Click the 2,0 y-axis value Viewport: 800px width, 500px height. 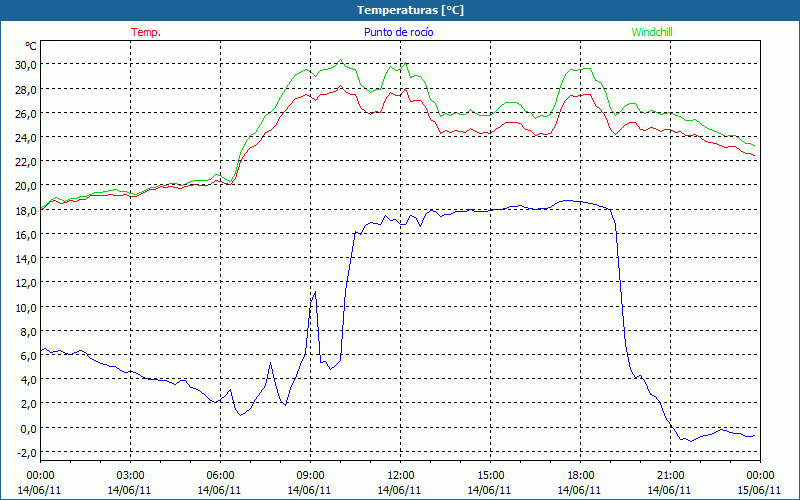(x=29, y=404)
